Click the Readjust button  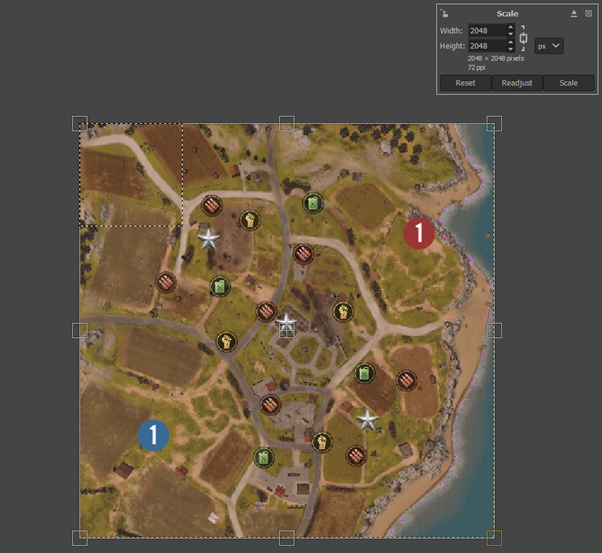pyautogui.click(x=517, y=83)
